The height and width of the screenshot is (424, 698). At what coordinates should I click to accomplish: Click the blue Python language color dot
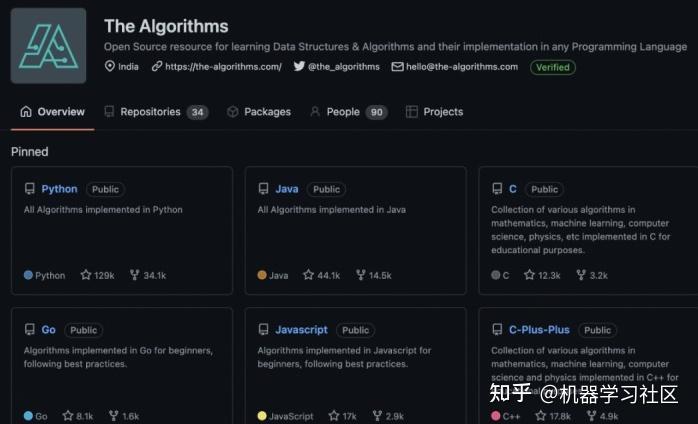28,275
